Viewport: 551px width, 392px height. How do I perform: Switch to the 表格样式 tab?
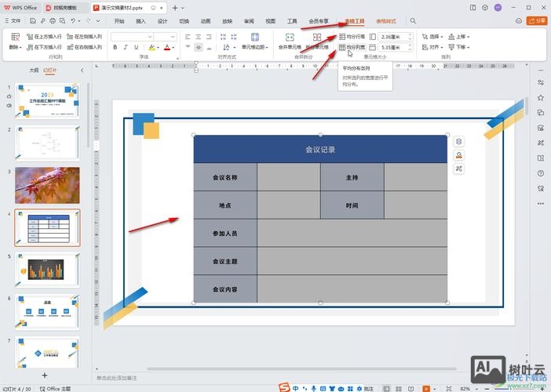point(386,21)
